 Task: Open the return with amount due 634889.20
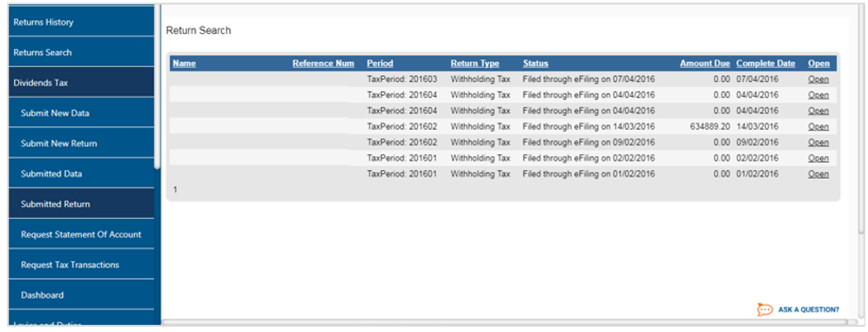point(818,126)
